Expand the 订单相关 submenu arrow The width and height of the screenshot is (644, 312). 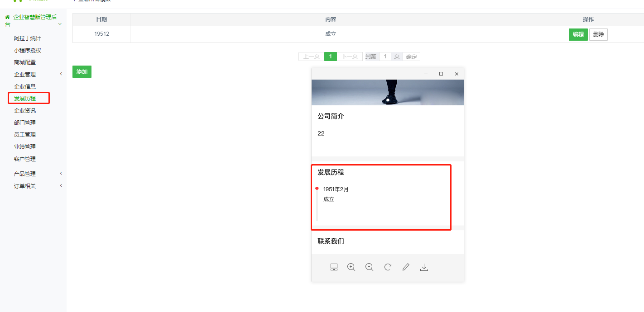point(61,185)
